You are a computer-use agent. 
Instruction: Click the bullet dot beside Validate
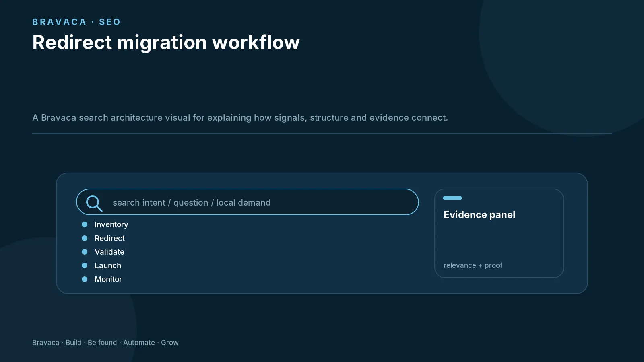click(85, 252)
